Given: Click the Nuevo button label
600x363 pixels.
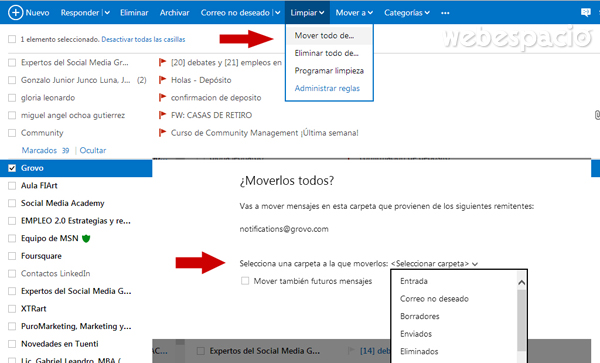Looking at the screenshot, I should tap(37, 13).
